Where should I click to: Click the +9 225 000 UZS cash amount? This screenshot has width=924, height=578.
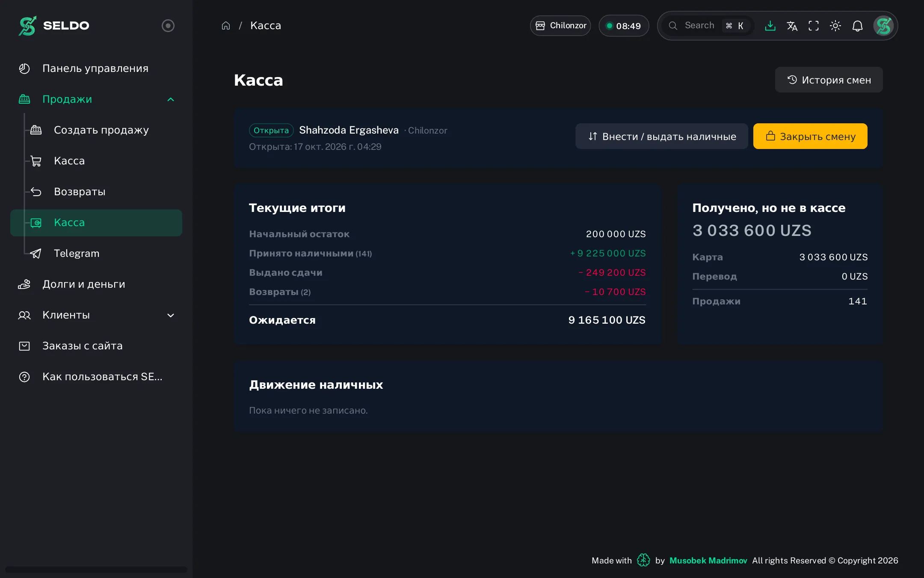(x=608, y=253)
